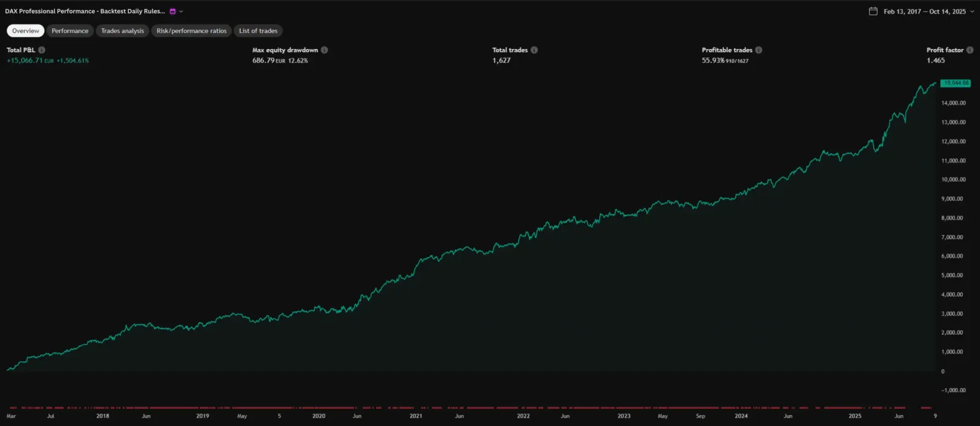Show the List of trades tab
Viewport: 980px width, 426px height.
[x=258, y=31]
